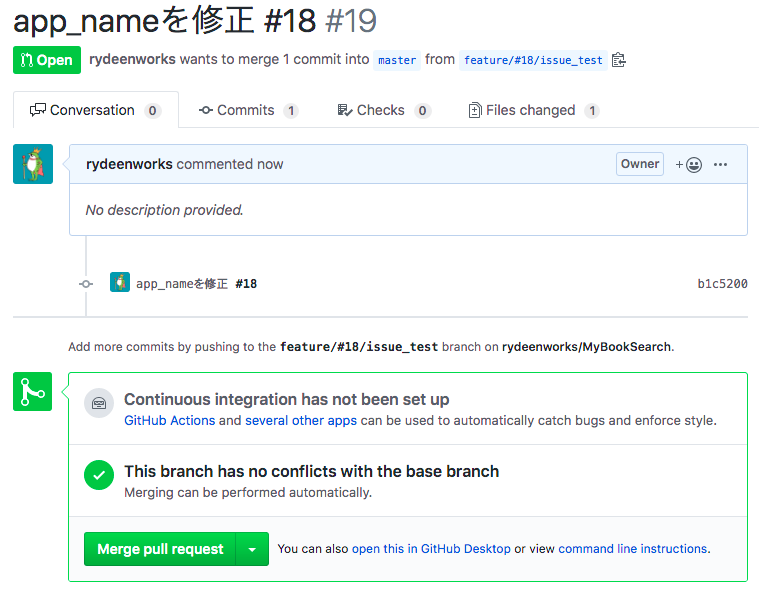759x589 pixels.
Task: Open the Files changed tab
Action: point(534,110)
